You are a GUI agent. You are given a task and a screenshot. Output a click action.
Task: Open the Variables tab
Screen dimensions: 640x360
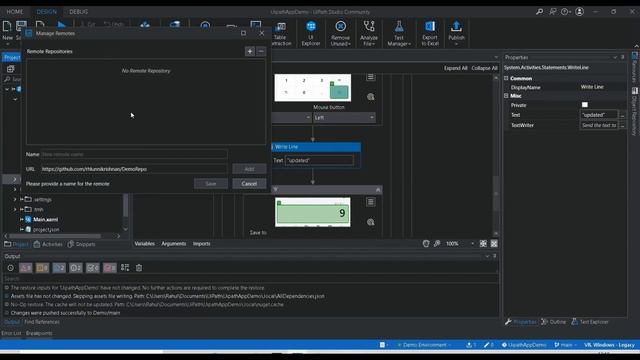click(144, 244)
